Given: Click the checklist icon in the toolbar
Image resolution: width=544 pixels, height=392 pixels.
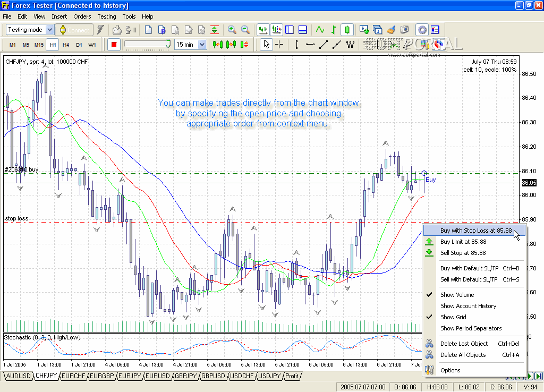Looking at the screenshot, I should click(x=435, y=30).
